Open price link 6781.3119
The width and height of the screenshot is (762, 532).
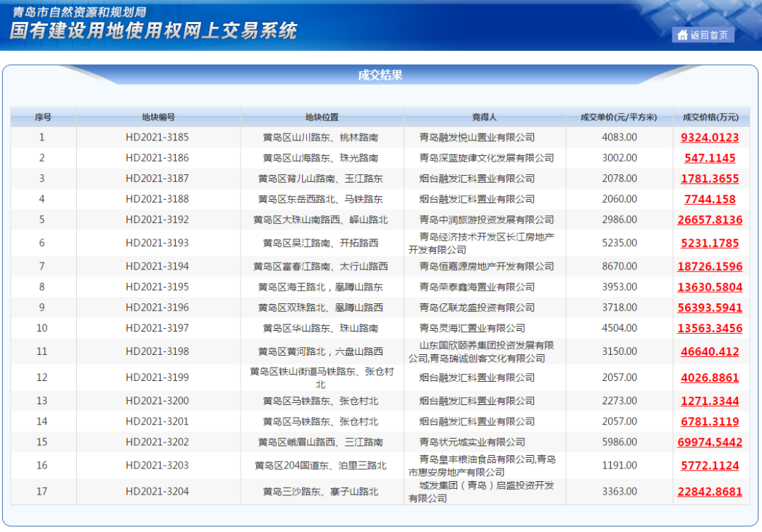tap(710, 422)
